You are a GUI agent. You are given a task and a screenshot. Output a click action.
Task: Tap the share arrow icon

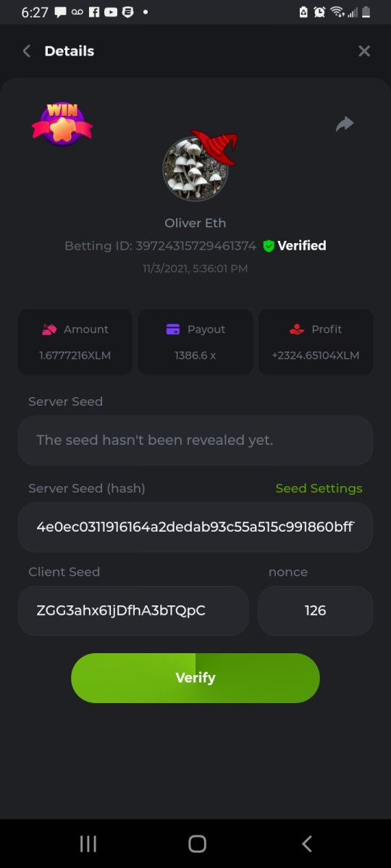[345, 124]
